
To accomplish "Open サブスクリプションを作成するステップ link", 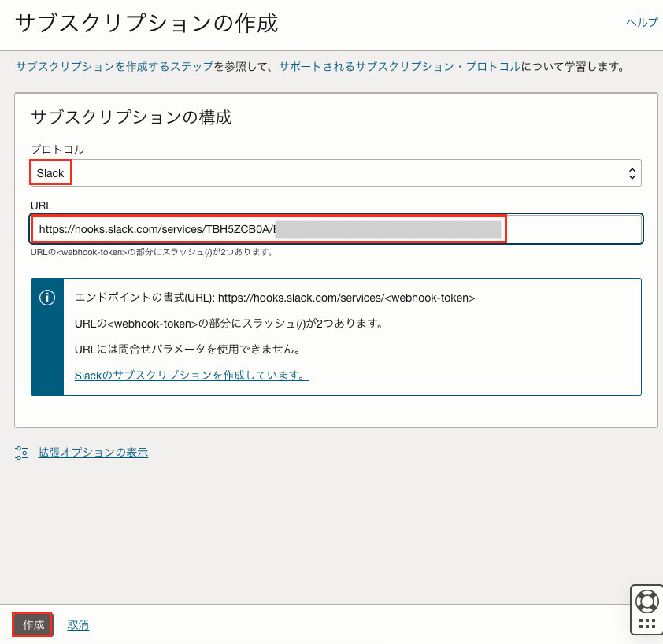I will 114,67.
